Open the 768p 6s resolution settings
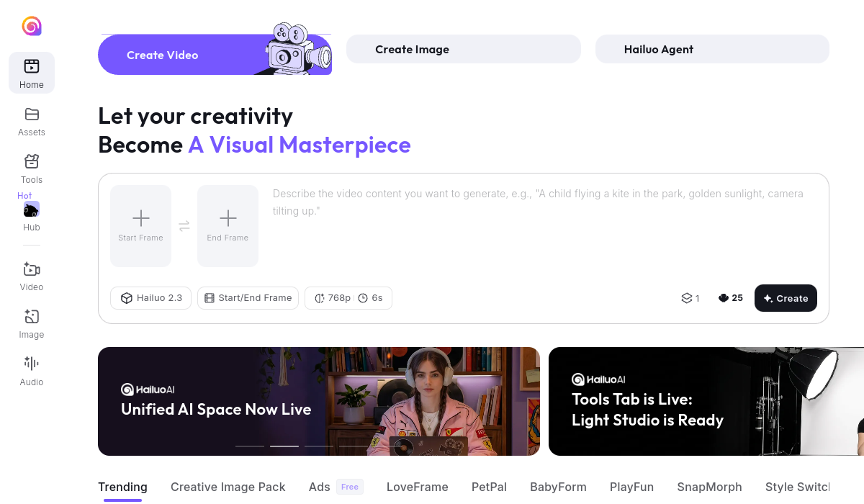Image resolution: width=864 pixels, height=504 pixels. pyautogui.click(x=348, y=298)
